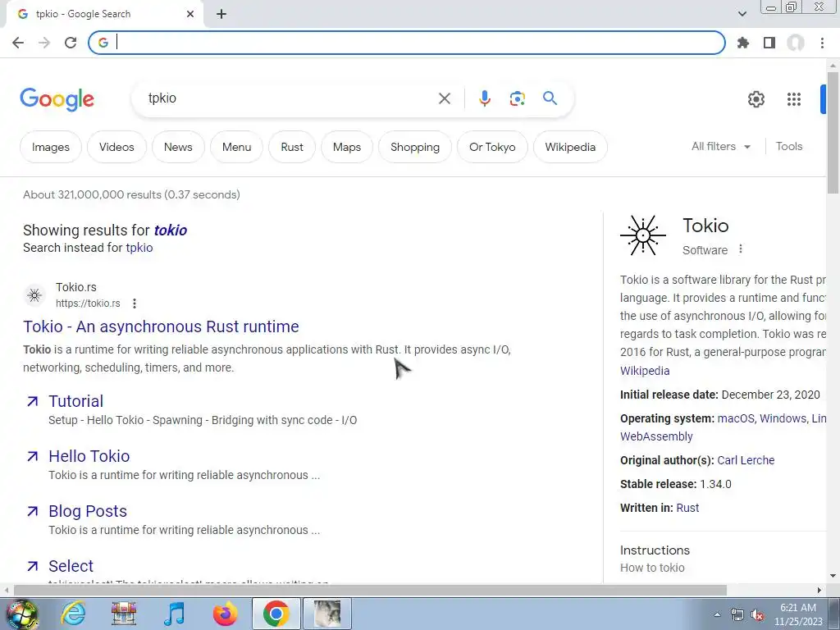Open the Tutorial sitelink
Screen dimensions: 840x630
tap(75, 401)
